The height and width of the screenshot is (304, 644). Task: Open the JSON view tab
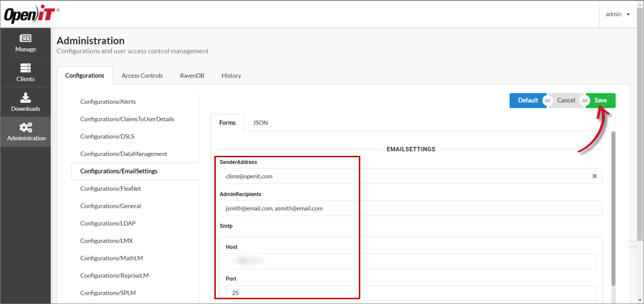click(x=260, y=122)
